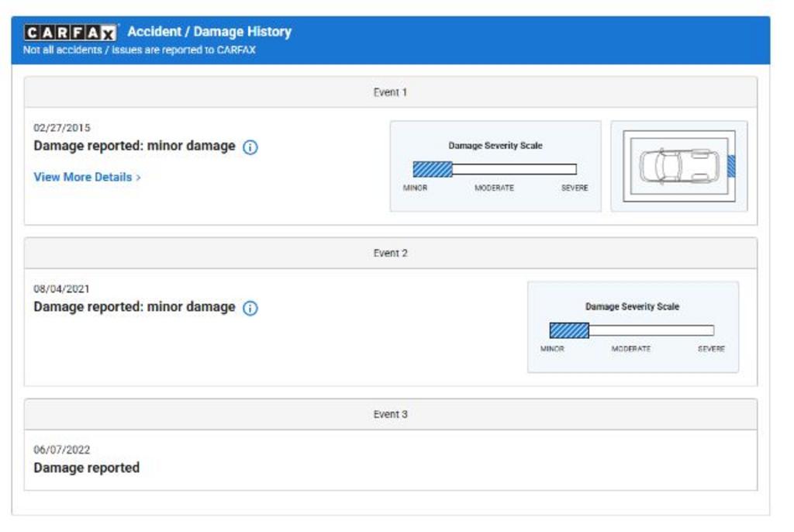Click Event 1 Damage Severity Scale filled bar

tap(433, 169)
